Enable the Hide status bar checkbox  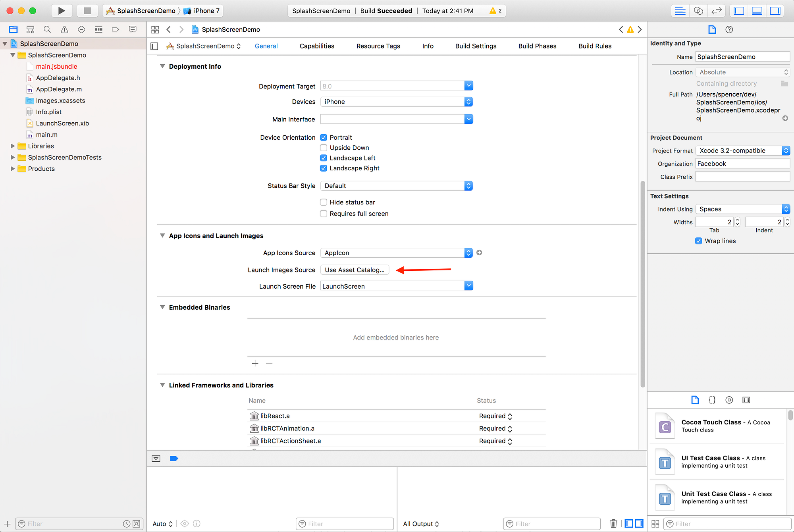pos(324,202)
